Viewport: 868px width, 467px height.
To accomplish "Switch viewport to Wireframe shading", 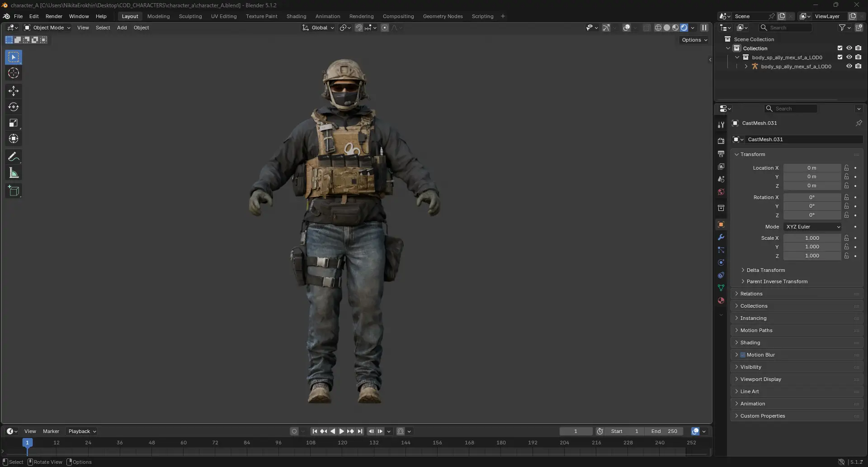I will [658, 28].
